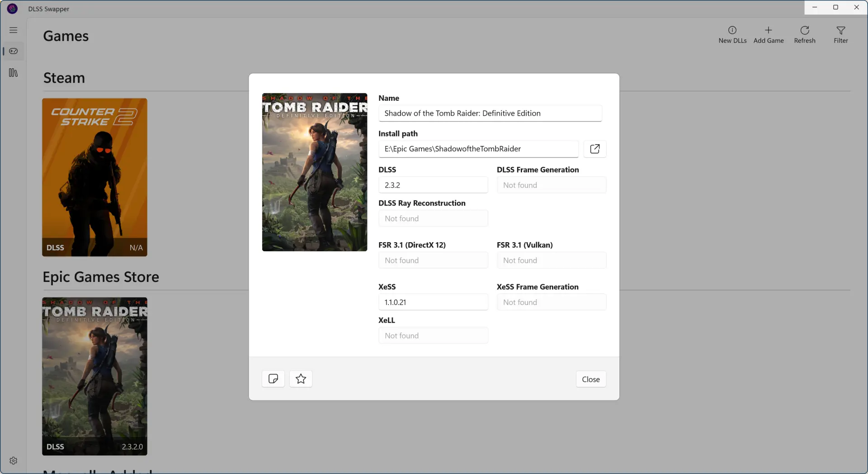This screenshot has width=868, height=474.
Task: Click the "2.3.2.0" version on Tomb Raider card
Action: pos(132,447)
